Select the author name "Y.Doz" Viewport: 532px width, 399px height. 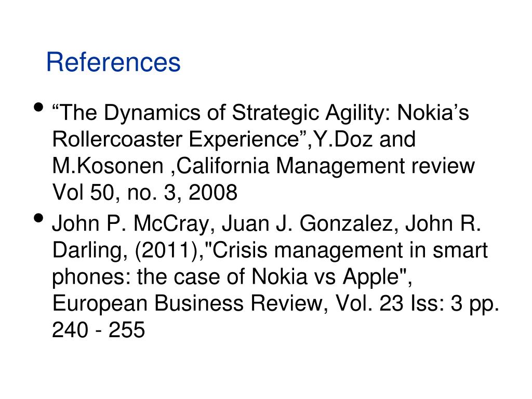coord(343,139)
